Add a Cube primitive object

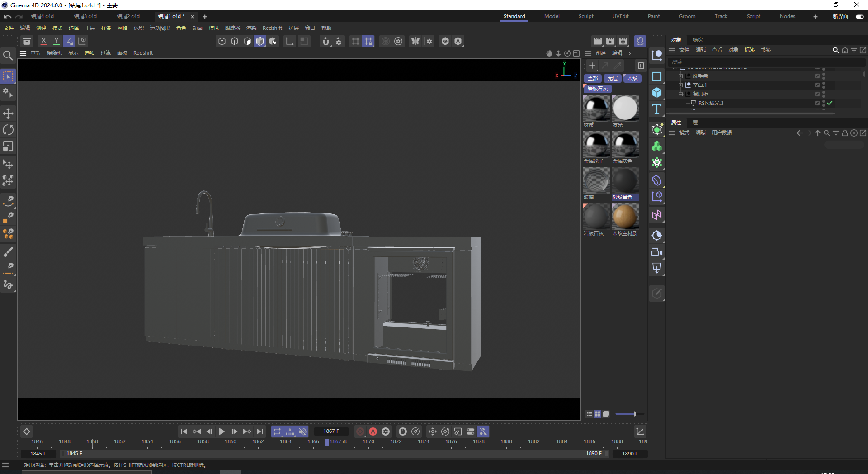click(657, 93)
